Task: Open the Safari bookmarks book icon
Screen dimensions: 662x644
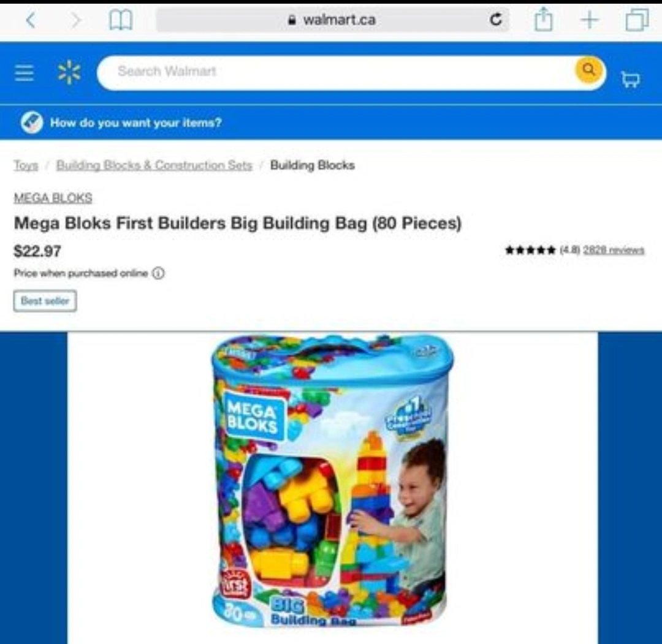Action: pos(121,20)
